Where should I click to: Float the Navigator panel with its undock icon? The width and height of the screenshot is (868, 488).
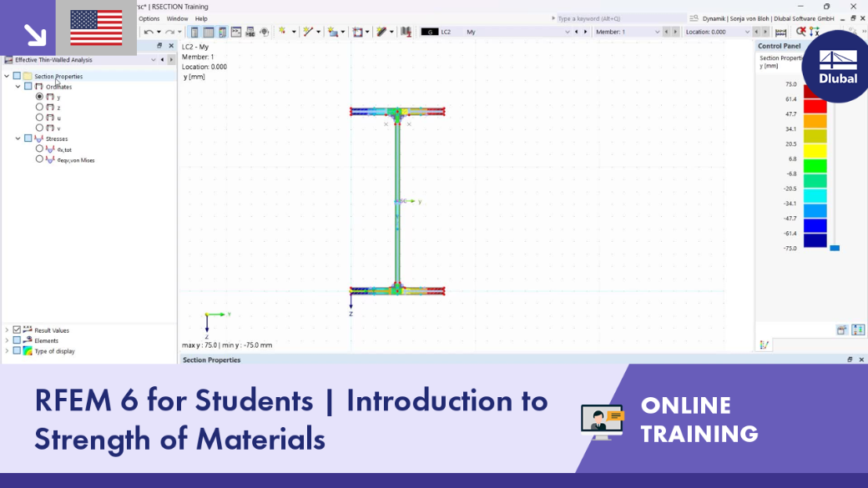click(159, 46)
